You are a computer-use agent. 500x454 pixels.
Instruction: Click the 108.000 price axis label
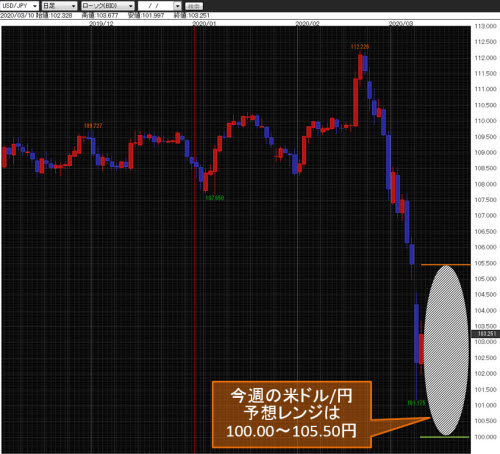[x=486, y=184]
